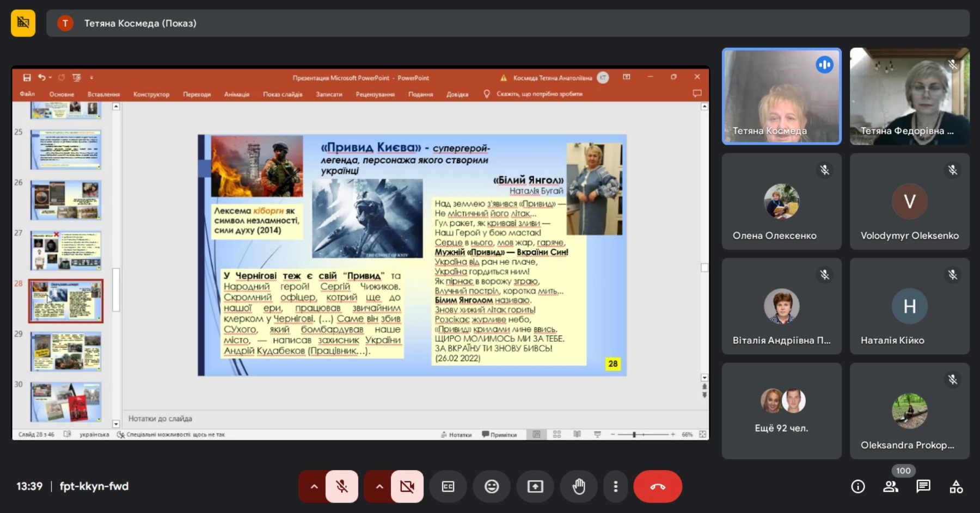Image resolution: width=980 pixels, height=513 pixels.
Task: Click PowerPoint Undo icon
Action: point(42,78)
